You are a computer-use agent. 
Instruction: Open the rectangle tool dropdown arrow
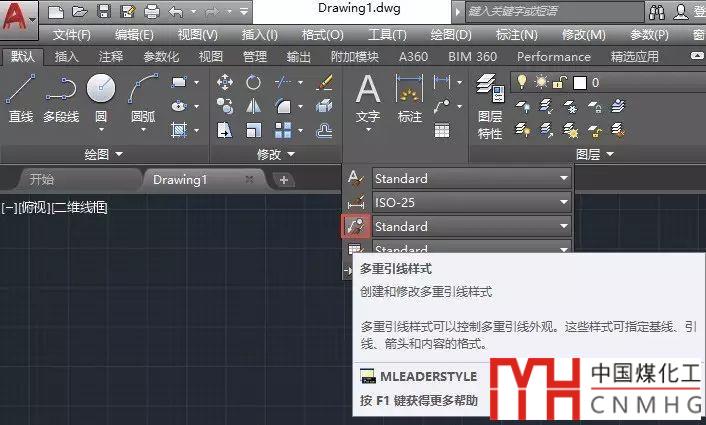(x=196, y=82)
